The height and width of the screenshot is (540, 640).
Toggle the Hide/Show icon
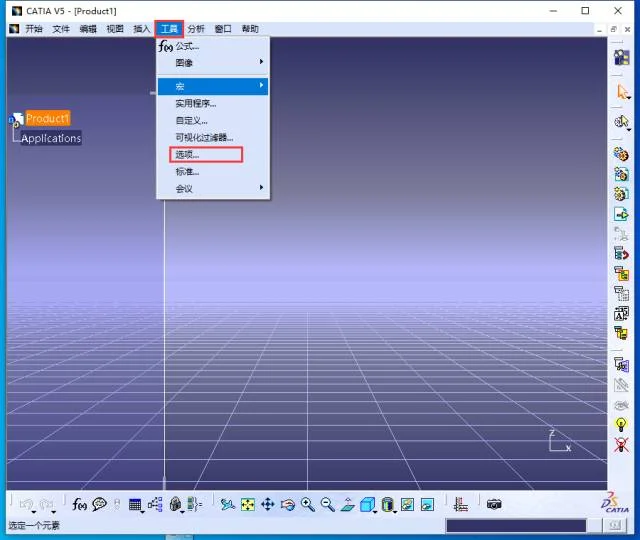point(407,504)
